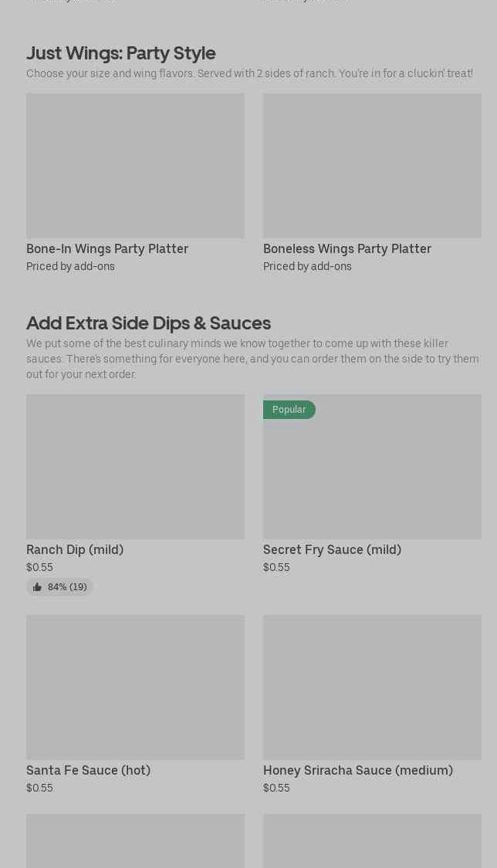This screenshot has width=497, height=868.
Task: Click the Boneless Wings Party Platter title
Action: click(347, 248)
